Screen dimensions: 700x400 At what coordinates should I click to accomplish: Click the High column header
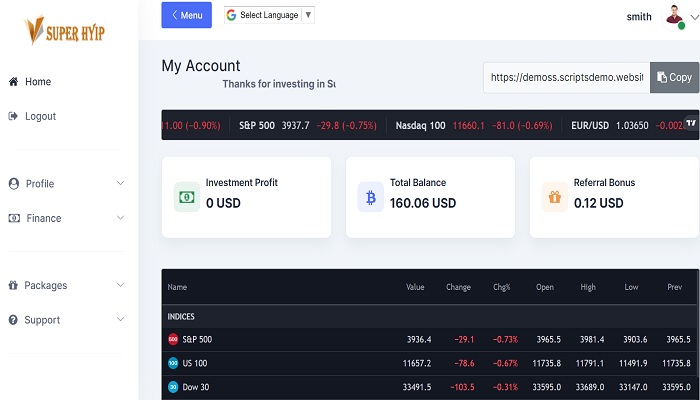click(588, 287)
